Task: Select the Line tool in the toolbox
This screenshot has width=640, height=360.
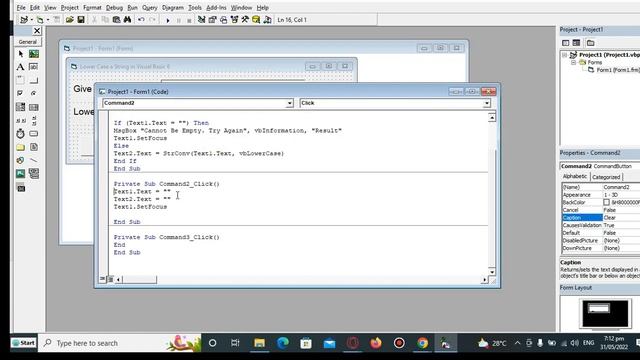Action: coord(34,160)
